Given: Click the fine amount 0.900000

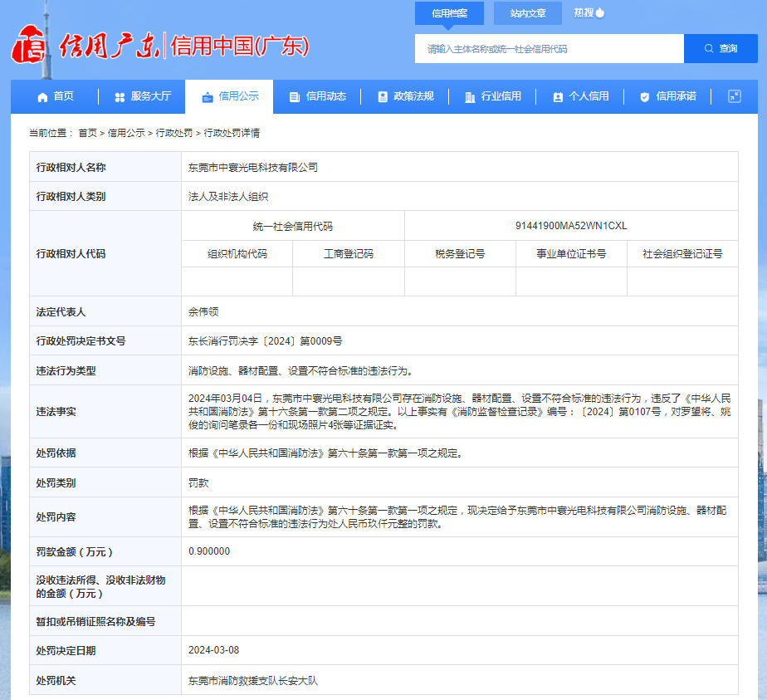Looking at the screenshot, I should pos(209,551).
